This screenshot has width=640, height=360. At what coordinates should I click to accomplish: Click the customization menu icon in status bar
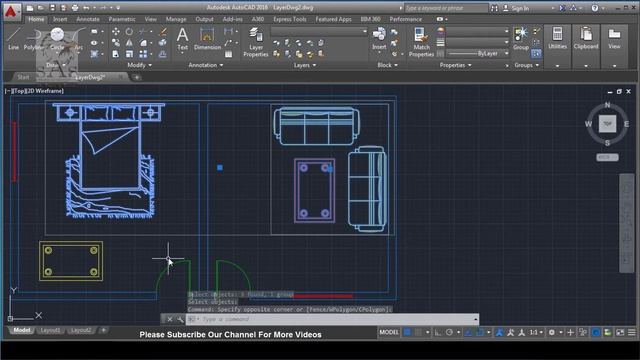click(x=631, y=333)
